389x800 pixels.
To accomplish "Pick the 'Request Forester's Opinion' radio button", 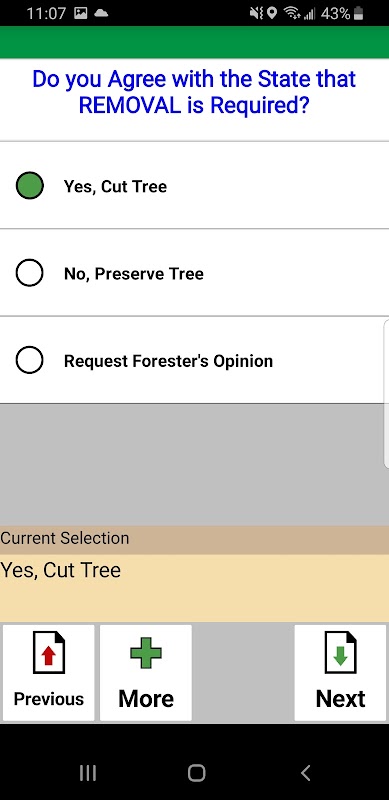I will click(x=30, y=360).
